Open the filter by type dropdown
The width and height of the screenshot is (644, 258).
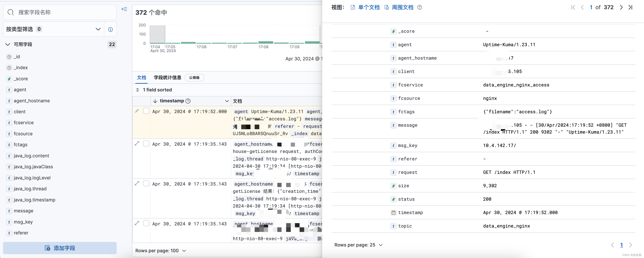(x=54, y=29)
